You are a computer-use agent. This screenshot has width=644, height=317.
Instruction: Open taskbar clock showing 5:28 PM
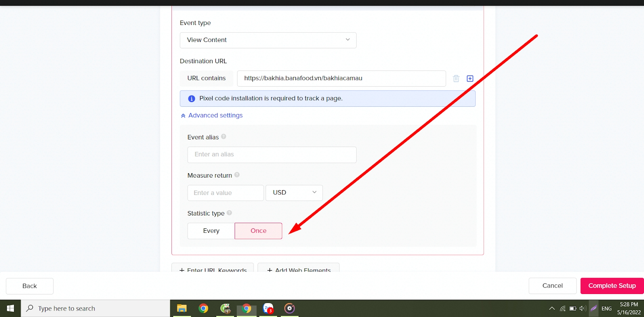tap(629, 309)
